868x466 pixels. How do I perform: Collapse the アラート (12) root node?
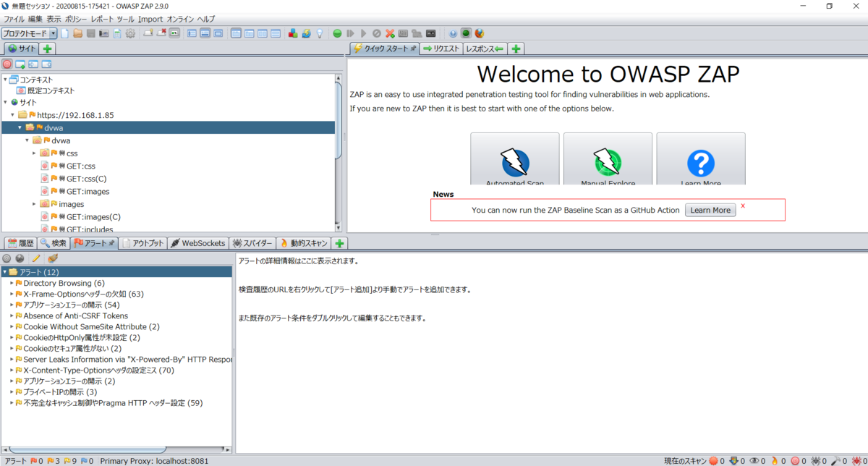click(x=5, y=272)
